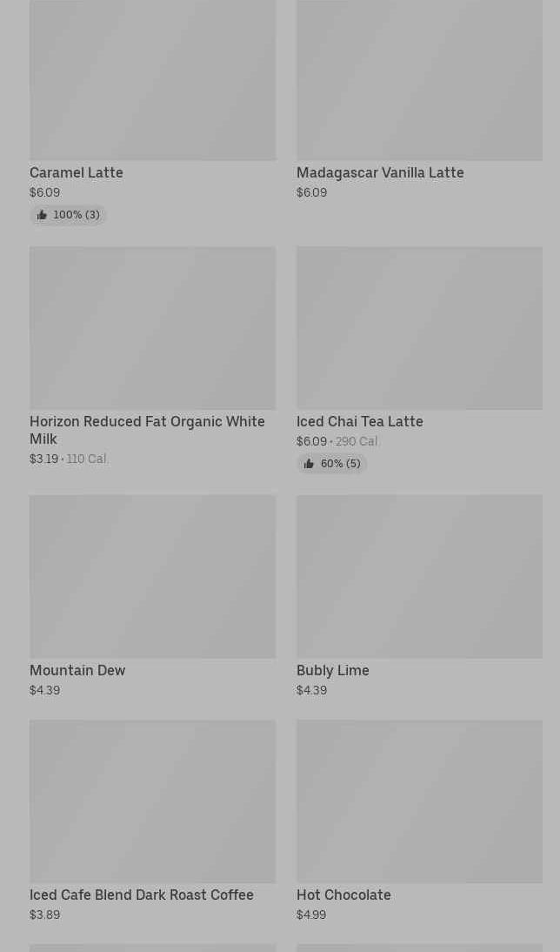The height and width of the screenshot is (952, 560).
Task: Open the Iced Chai Tea Latte image
Action: pyautogui.click(x=419, y=328)
